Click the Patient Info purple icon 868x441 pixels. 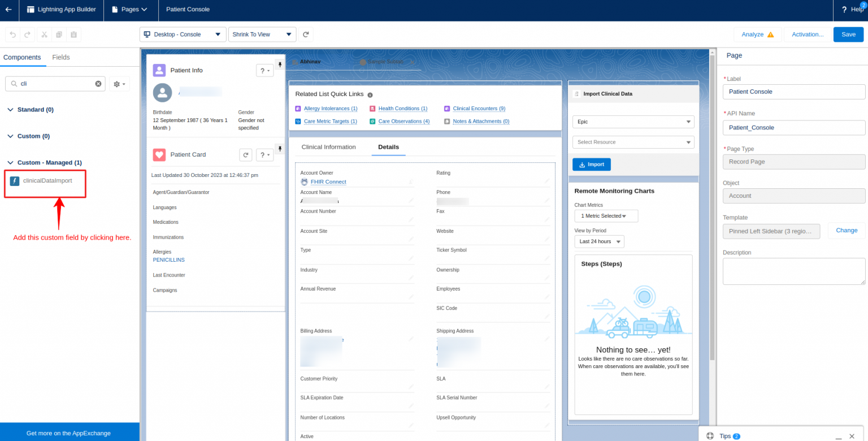(159, 70)
